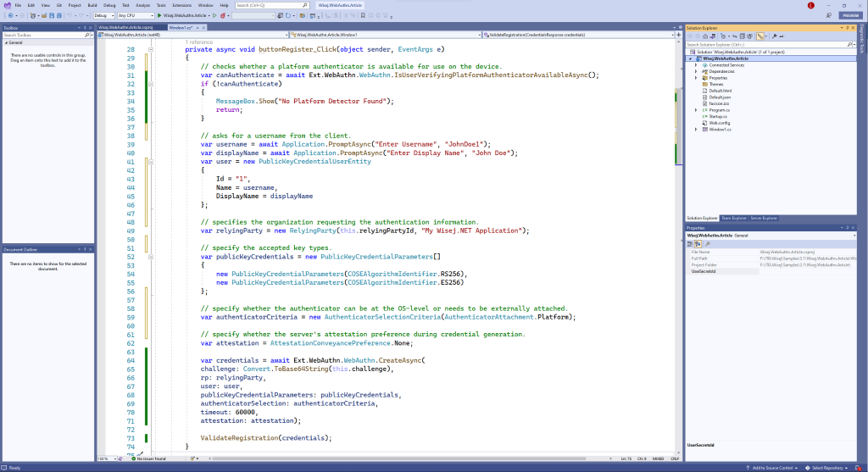
Task: Click Collapse All icon in Solution Explorer
Action: point(743,36)
